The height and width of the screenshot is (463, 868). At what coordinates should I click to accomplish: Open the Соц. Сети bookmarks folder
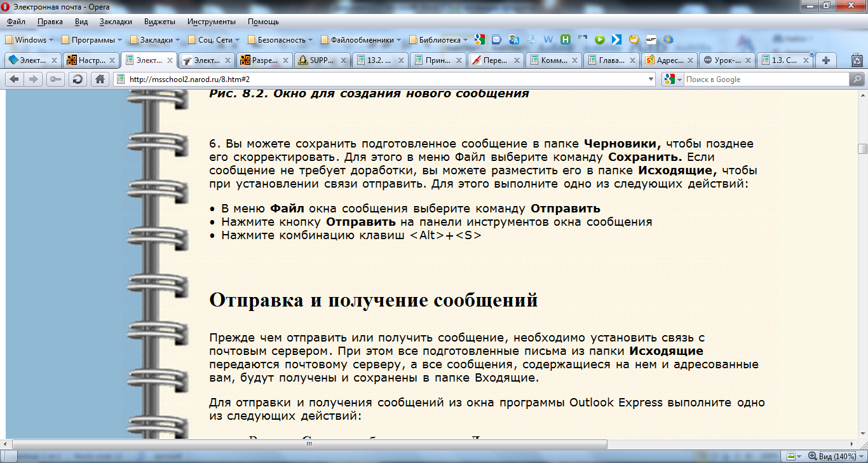click(214, 39)
